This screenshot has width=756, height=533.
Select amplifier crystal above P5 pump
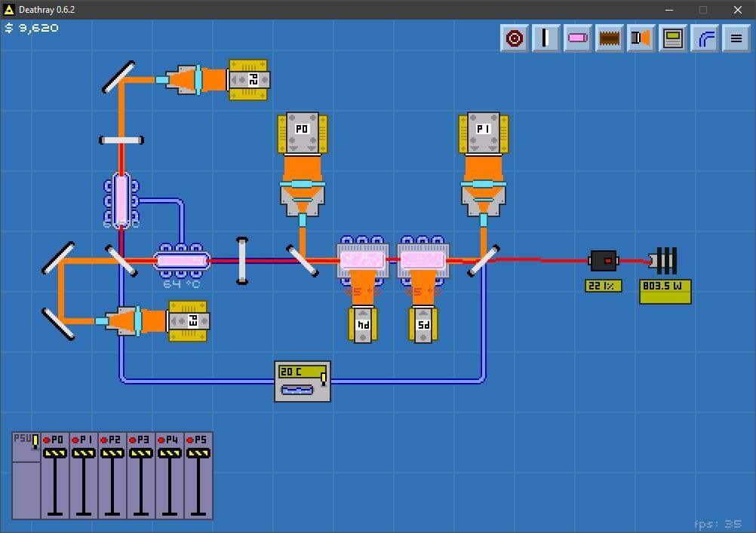[x=423, y=261]
